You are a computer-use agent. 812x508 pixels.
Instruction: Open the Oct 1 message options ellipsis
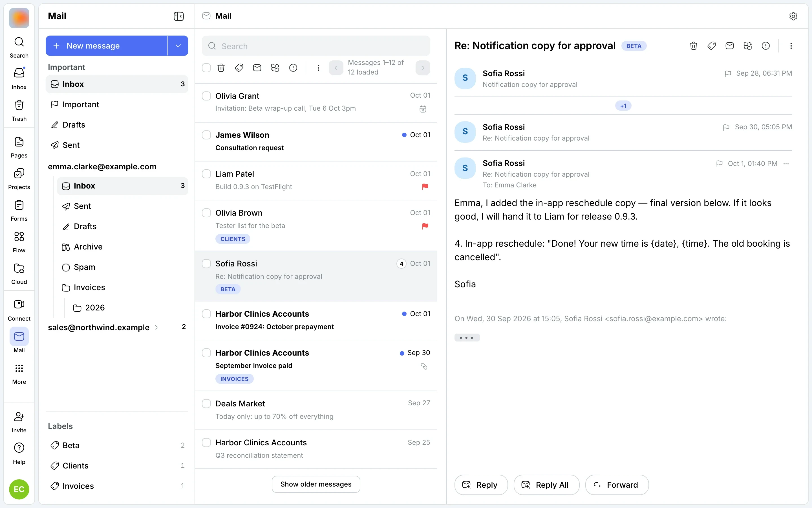point(786,164)
